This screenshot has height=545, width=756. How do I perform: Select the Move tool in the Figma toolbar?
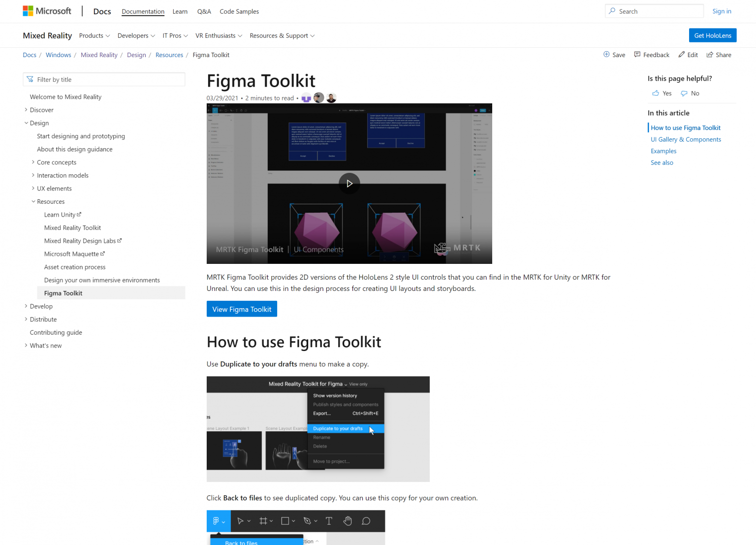[241, 521]
